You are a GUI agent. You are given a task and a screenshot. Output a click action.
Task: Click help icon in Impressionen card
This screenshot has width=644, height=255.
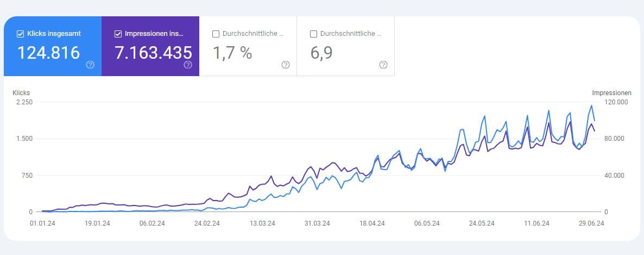click(x=188, y=65)
